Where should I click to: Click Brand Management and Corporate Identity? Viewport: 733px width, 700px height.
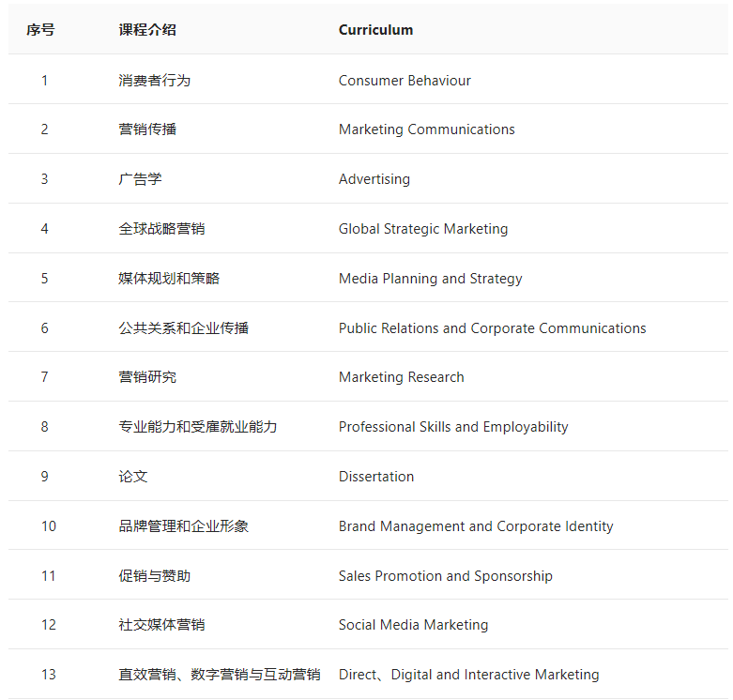(x=475, y=526)
